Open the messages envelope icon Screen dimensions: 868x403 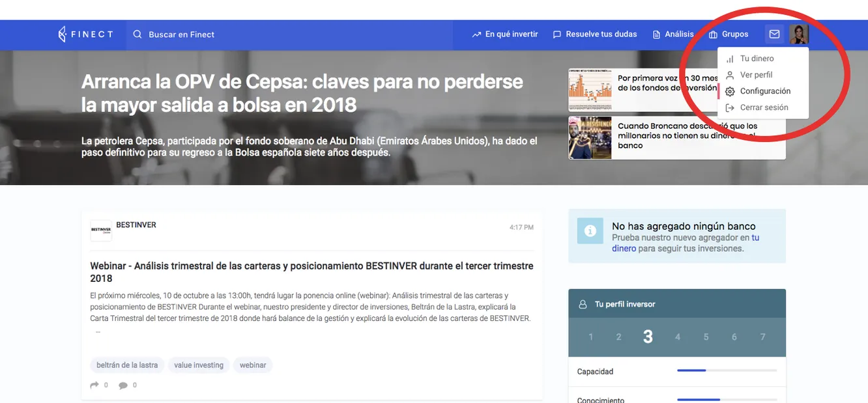[774, 35]
